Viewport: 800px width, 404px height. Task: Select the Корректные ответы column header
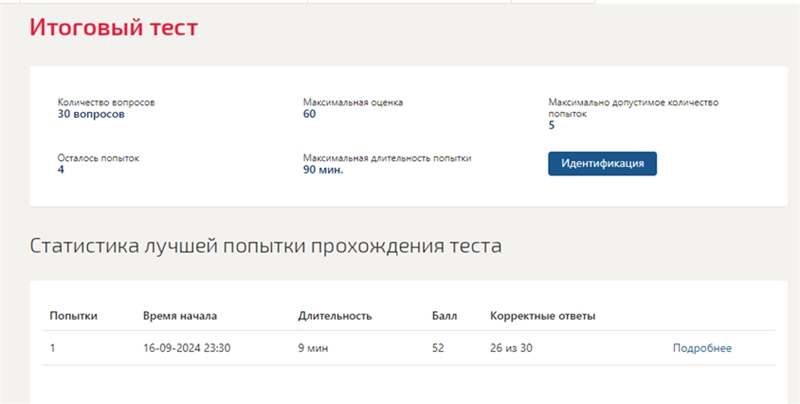tap(543, 316)
